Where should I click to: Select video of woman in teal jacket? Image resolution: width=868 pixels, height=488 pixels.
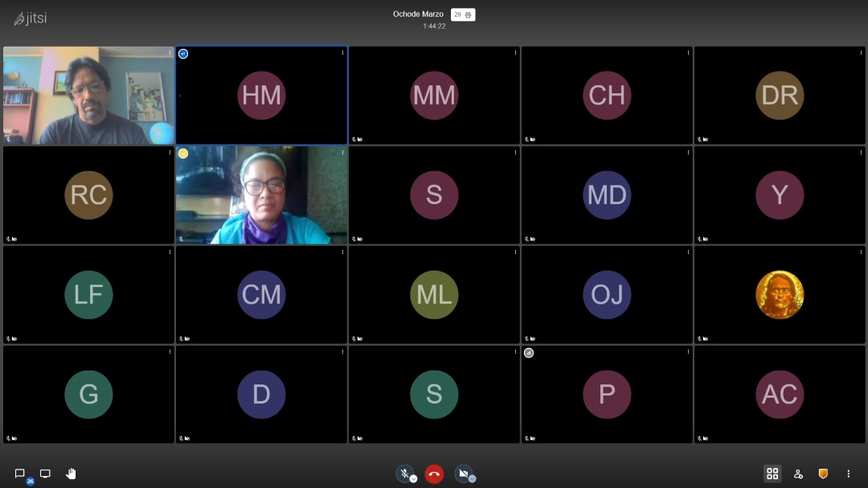click(x=261, y=195)
